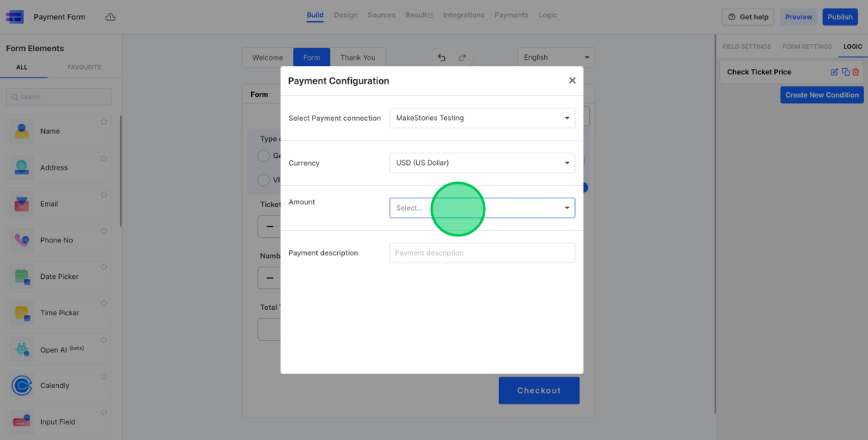
Task: Click the duplicate icon for Check Ticket Price
Action: pyautogui.click(x=846, y=72)
